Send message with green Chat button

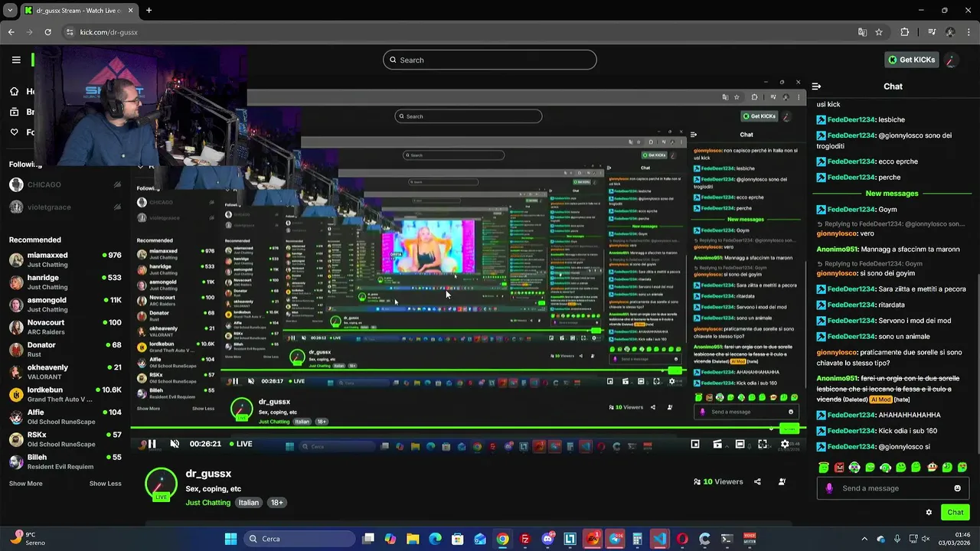[955, 512]
